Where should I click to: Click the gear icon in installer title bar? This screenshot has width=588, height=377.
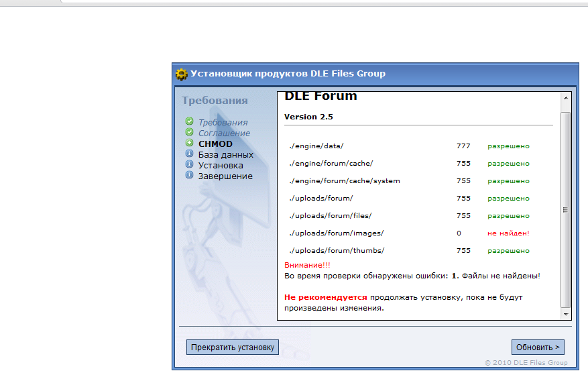(182, 74)
